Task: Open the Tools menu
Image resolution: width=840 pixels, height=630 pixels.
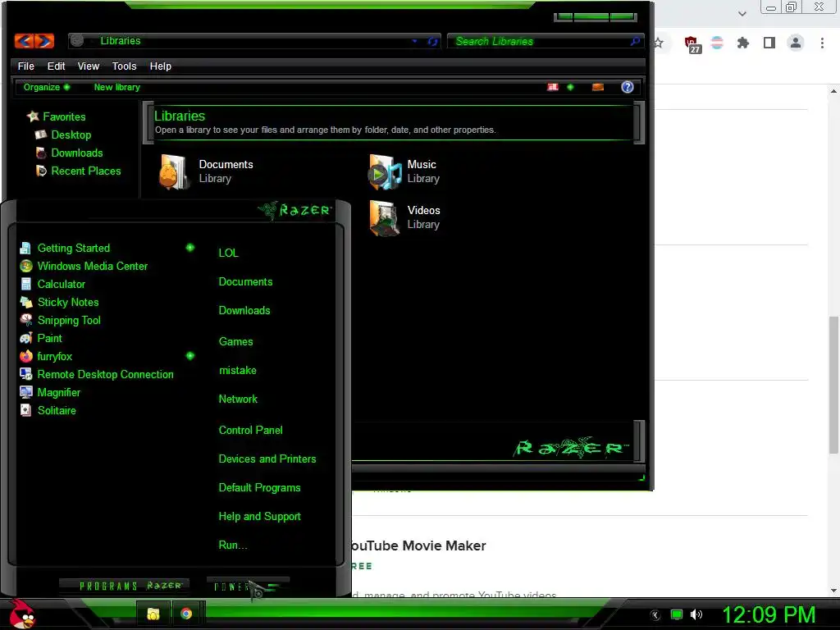Action: click(125, 66)
